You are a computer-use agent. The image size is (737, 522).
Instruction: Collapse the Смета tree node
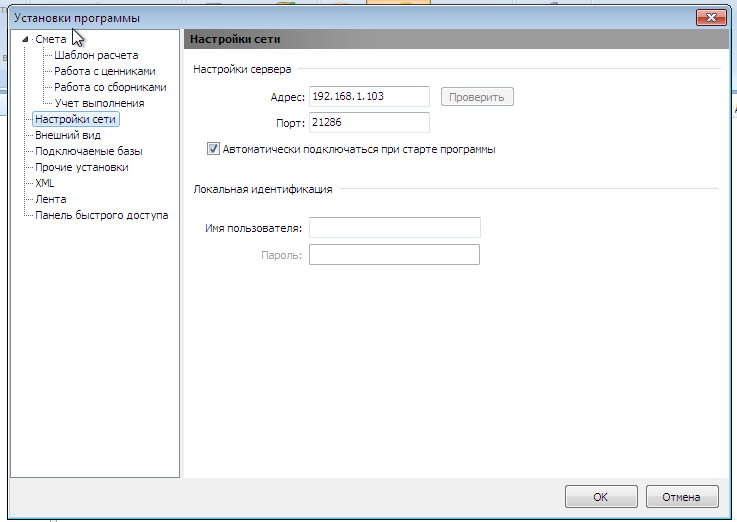pyautogui.click(x=25, y=40)
